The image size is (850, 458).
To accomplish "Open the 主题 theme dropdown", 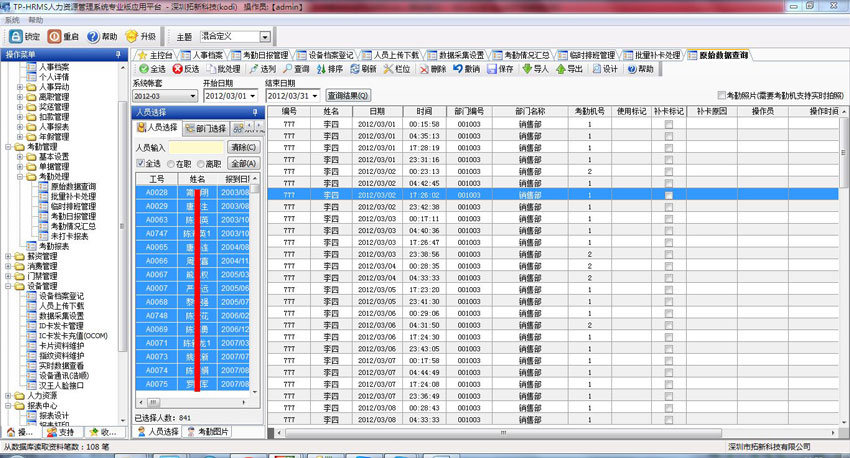I will point(265,37).
